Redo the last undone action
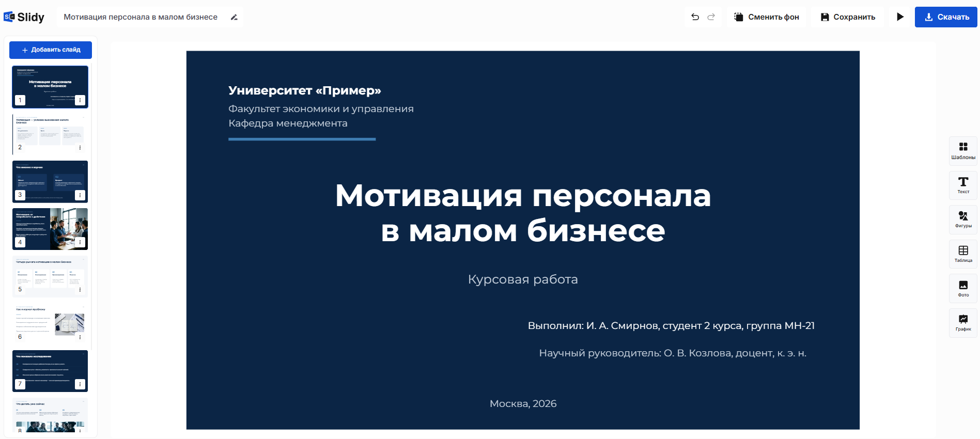This screenshot has width=980, height=439. [711, 17]
